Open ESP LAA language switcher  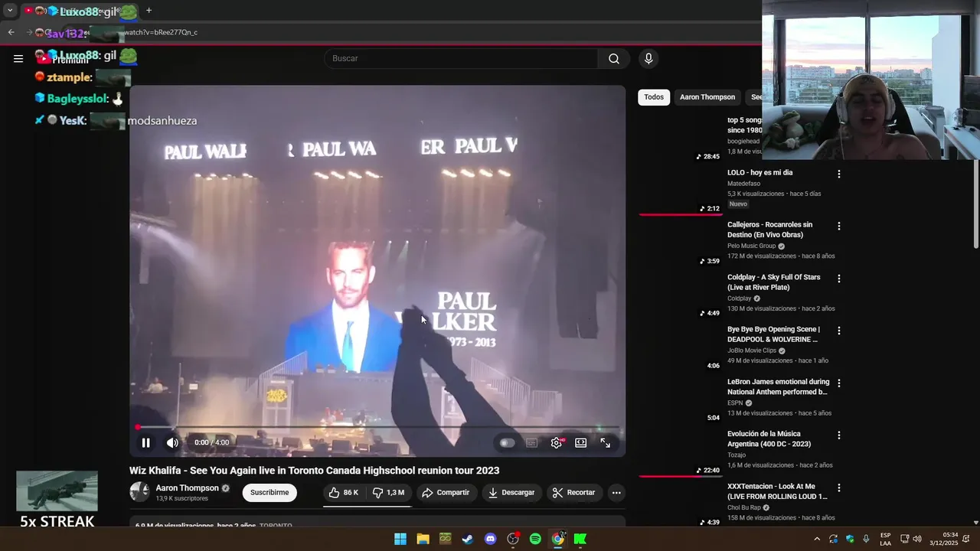885,539
